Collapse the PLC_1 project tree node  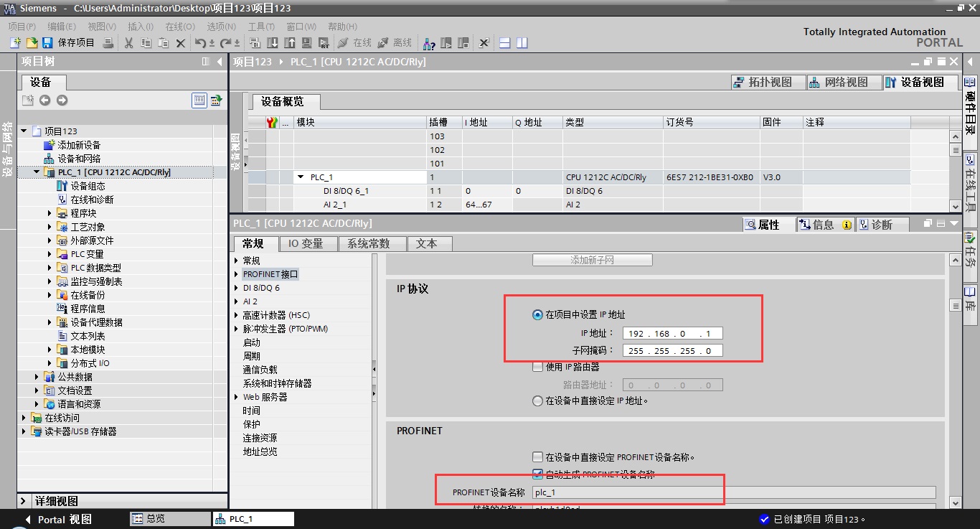click(37, 172)
